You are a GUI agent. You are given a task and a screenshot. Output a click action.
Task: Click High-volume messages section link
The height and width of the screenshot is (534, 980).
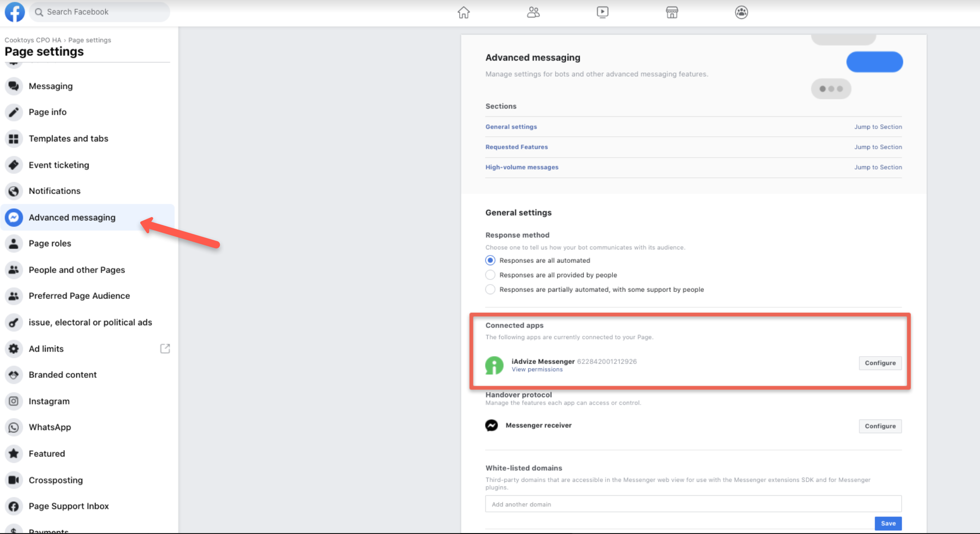pos(522,167)
